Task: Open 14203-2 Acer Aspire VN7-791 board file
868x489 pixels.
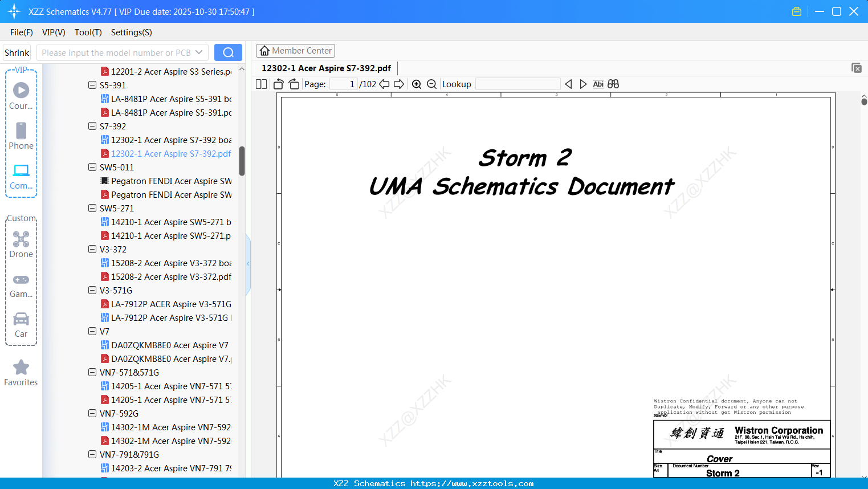Action: coord(166,468)
